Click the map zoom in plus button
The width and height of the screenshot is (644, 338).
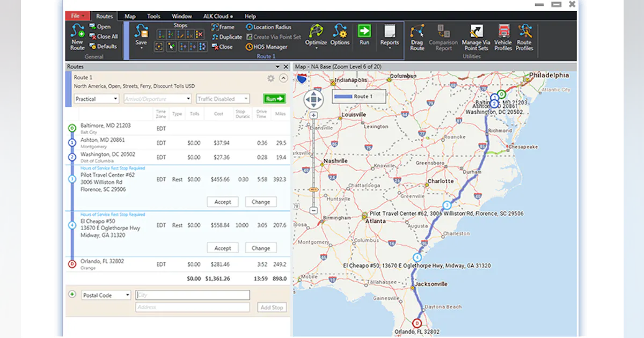pos(313,115)
